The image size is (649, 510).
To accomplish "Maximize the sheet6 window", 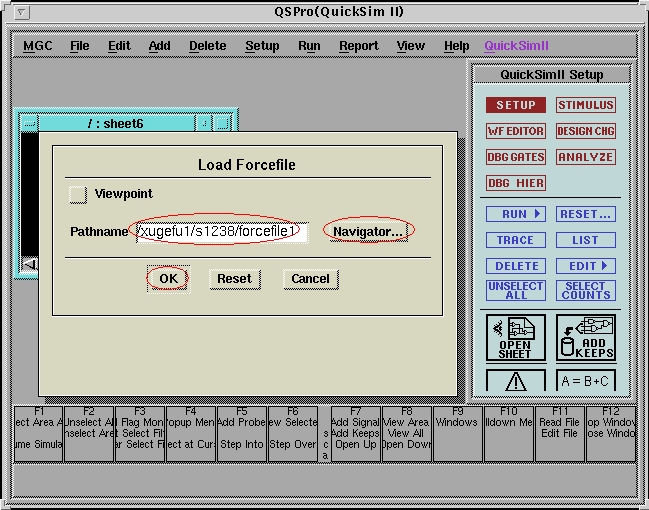I will pos(222,124).
